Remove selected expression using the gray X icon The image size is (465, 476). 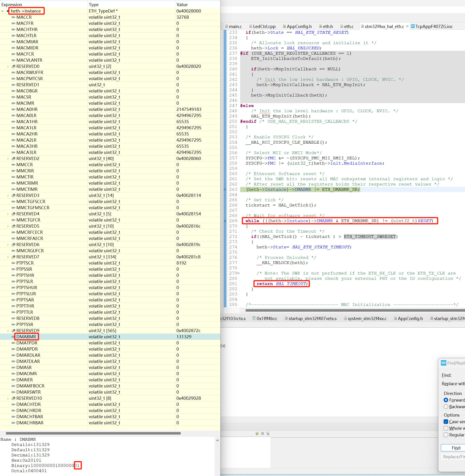click(262, 434)
